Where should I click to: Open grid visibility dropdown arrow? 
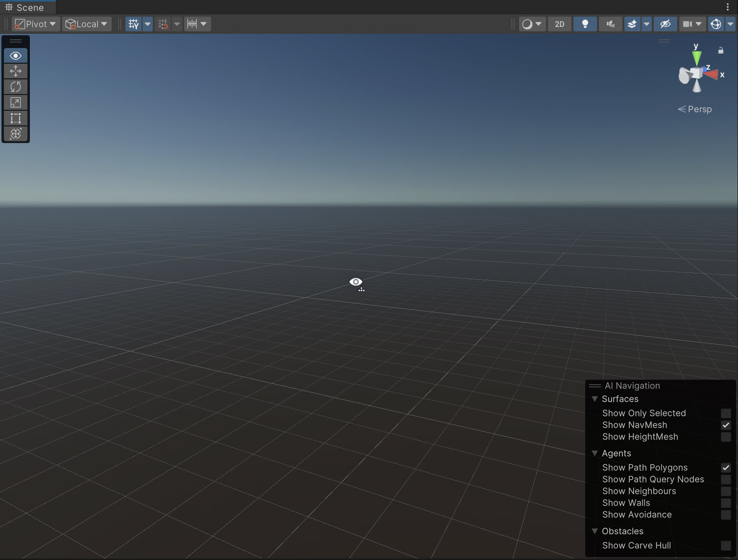coord(147,24)
